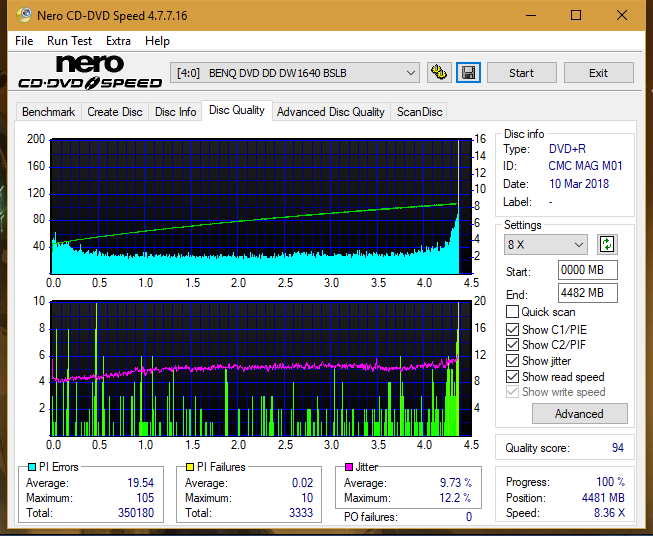Open the File menu
Viewport: 653px width, 536px height.
[24, 41]
